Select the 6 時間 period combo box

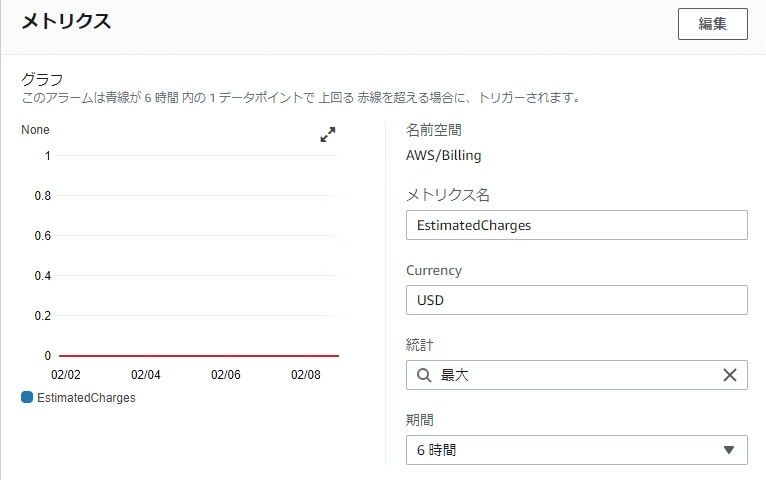576,450
